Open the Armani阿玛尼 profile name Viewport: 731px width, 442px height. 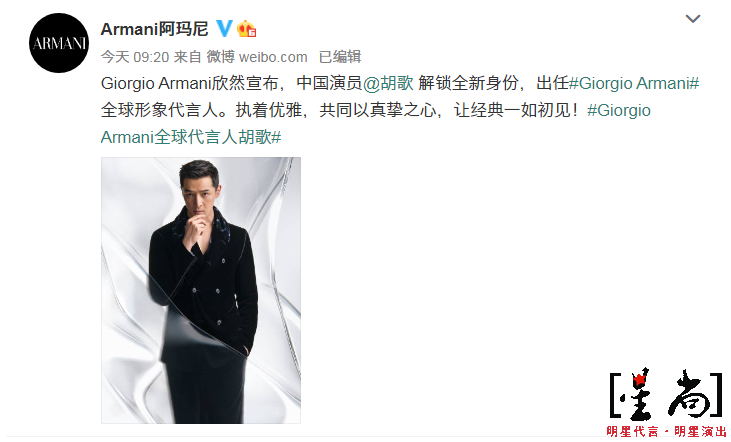[x=154, y=29]
